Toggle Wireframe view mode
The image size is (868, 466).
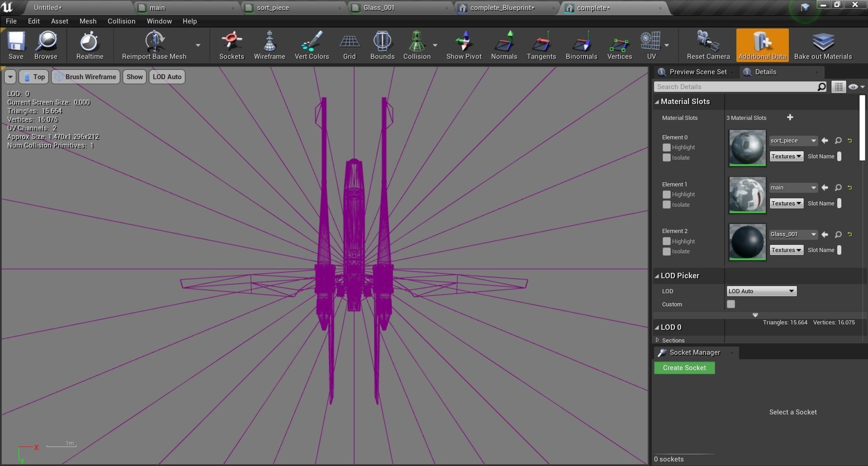[270, 45]
